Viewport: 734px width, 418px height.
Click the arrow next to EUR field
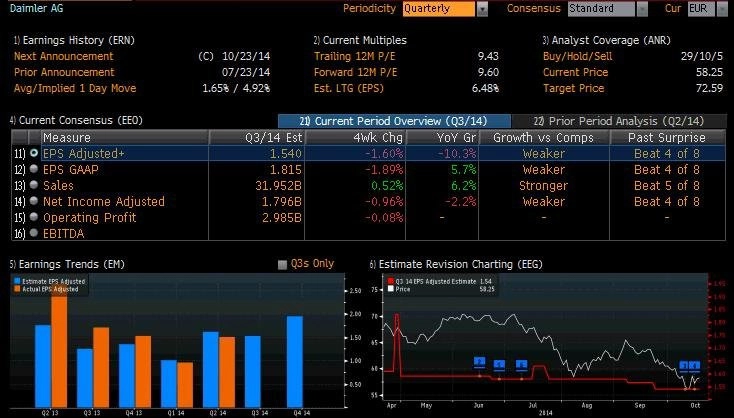(x=722, y=9)
